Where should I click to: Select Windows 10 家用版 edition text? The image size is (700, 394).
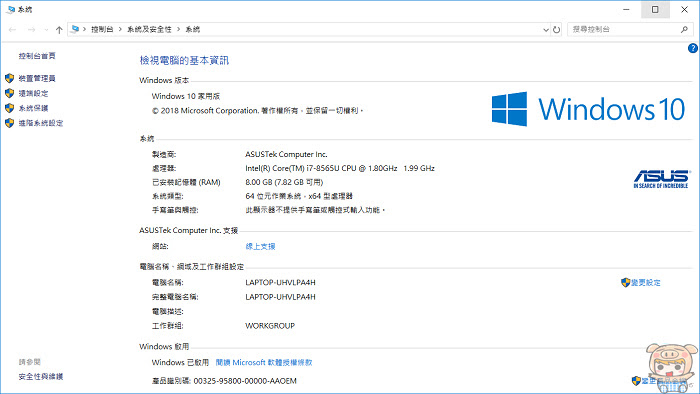coord(186,96)
